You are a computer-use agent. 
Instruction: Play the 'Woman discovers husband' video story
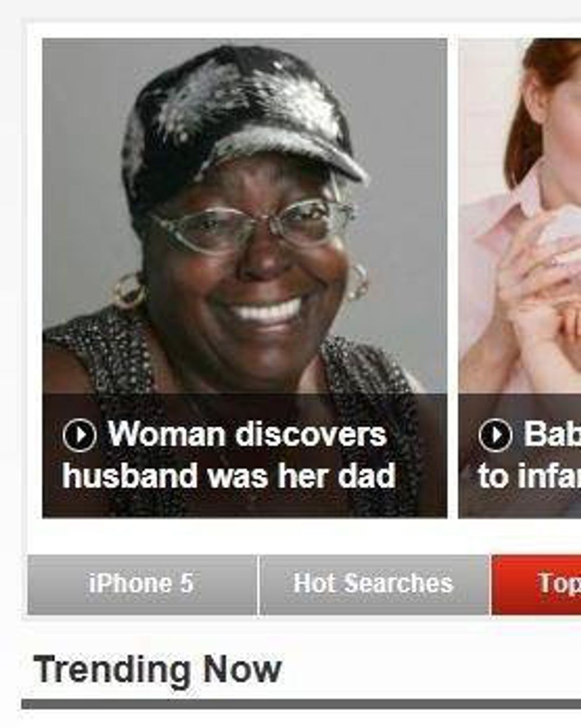[79, 435]
